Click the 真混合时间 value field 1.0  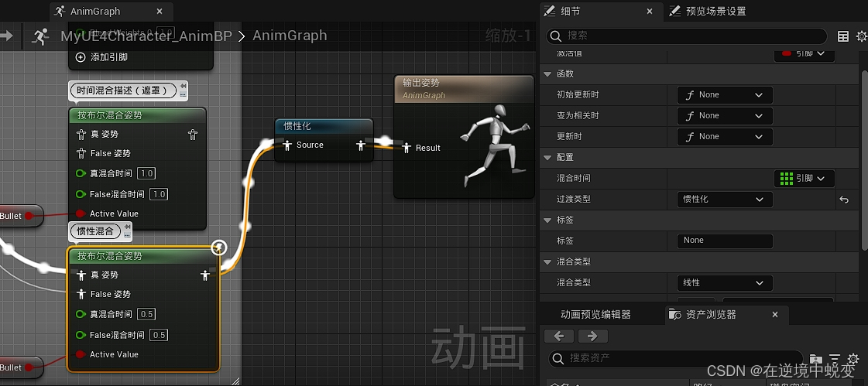point(146,173)
